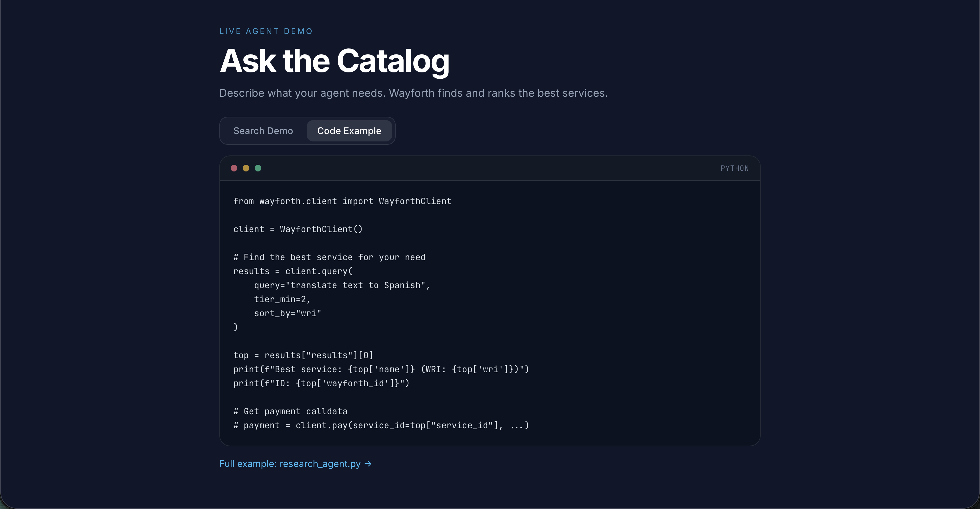Click the red dot in code window
This screenshot has width=980, height=509.
(234, 168)
